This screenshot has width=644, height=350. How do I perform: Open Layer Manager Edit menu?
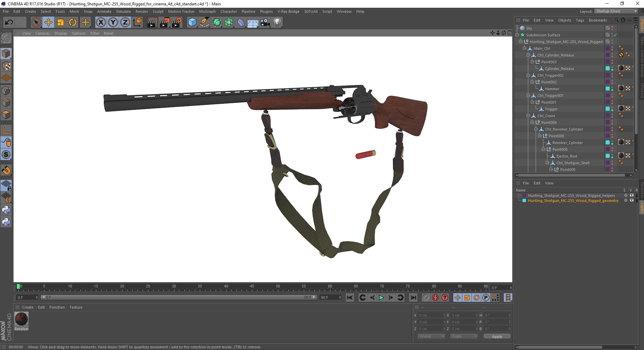537,183
